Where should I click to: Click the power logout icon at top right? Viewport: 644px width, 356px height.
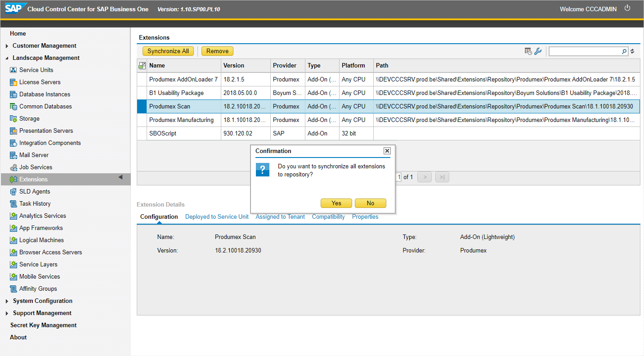tap(627, 8)
